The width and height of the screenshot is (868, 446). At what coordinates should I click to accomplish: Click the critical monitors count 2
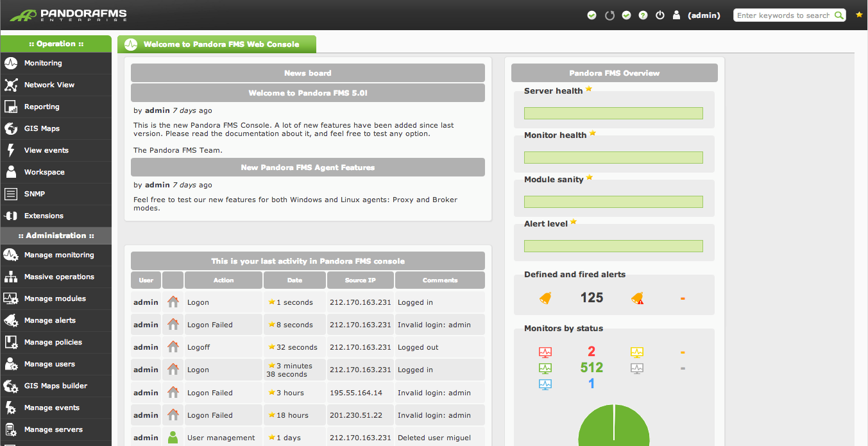pos(591,352)
